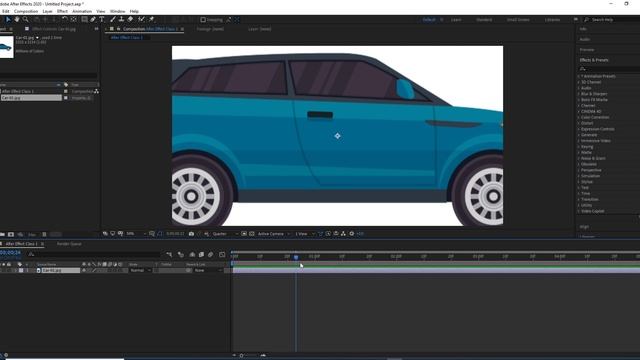Open the Active Camera dropdown
Viewport: 640px width, 360px height.
tap(273, 234)
